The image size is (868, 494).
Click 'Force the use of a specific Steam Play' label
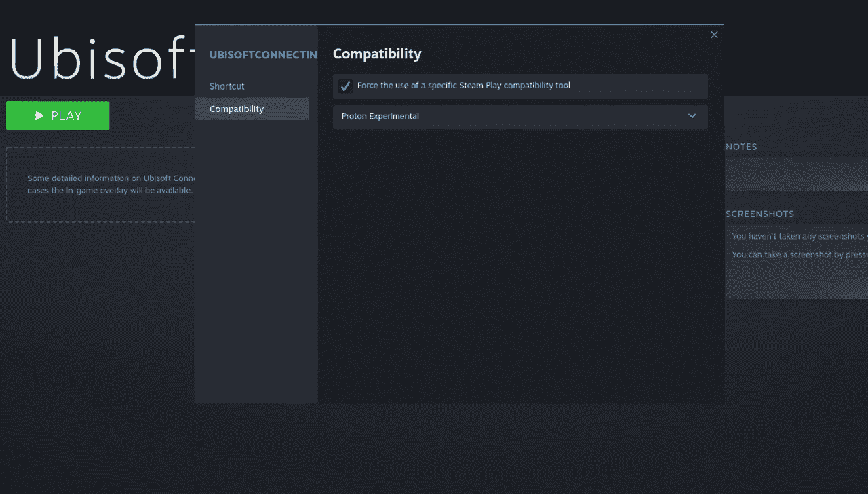coord(464,85)
